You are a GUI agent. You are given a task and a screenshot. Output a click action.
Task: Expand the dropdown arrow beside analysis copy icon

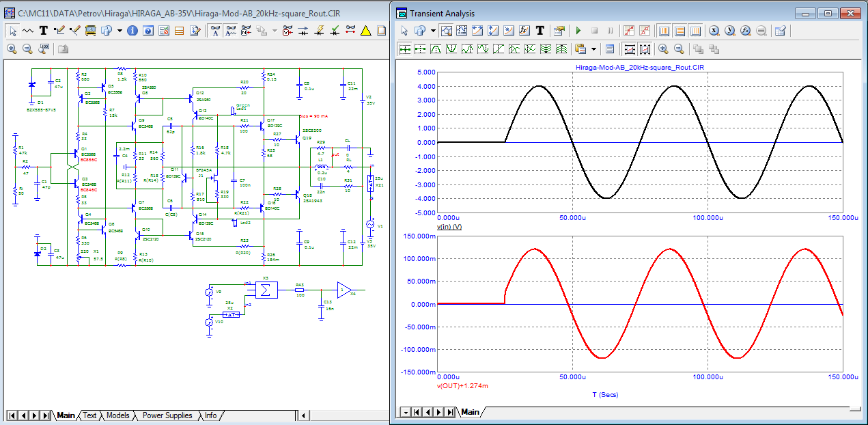click(433, 31)
